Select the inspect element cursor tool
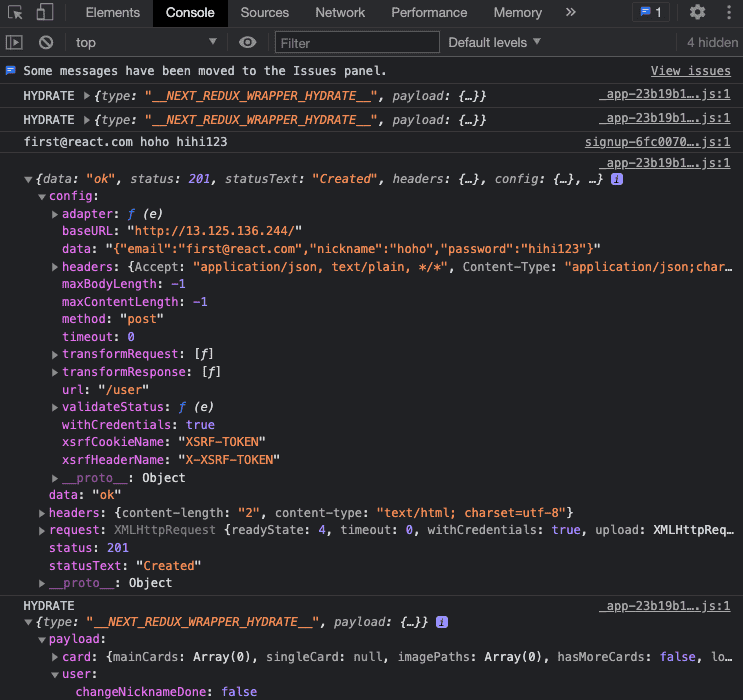 point(15,13)
